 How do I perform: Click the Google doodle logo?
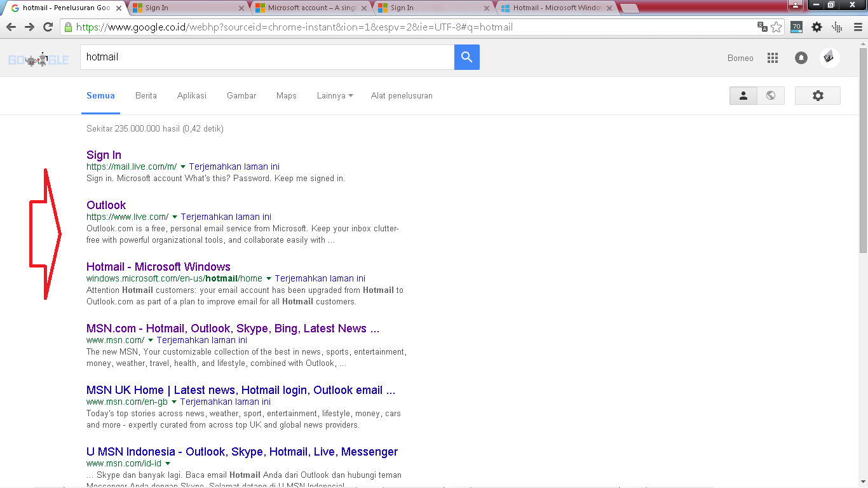click(38, 60)
